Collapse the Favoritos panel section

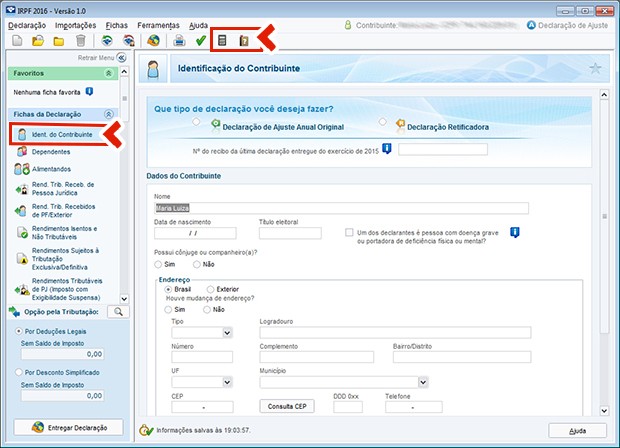108,74
